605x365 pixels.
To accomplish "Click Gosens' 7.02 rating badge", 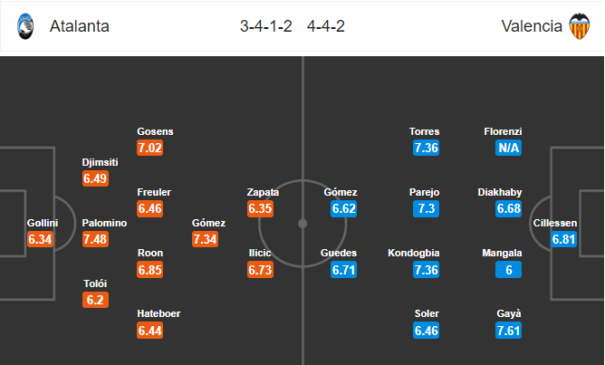I will point(150,148).
